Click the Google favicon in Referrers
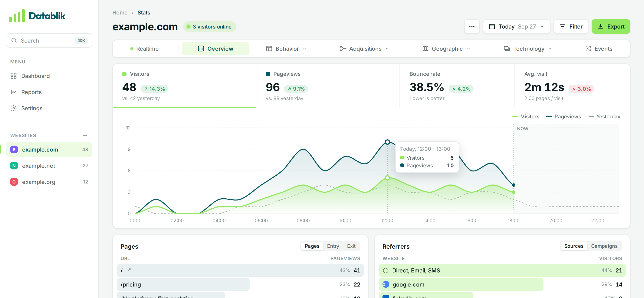 [386, 285]
